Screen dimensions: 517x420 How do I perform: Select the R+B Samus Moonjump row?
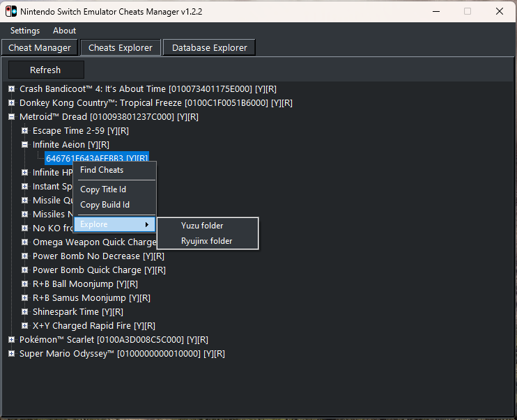[91, 298]
